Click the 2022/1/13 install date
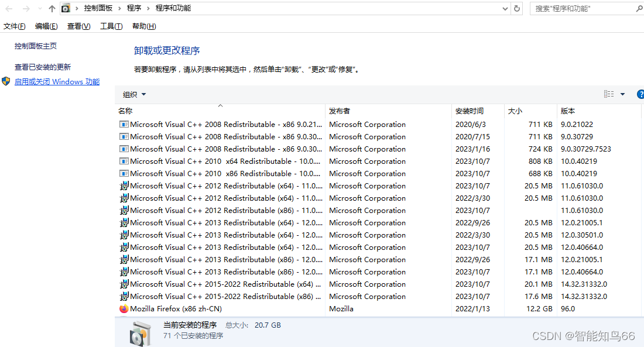Viewport: 644px width, 347px height. (x=472, y=309)
